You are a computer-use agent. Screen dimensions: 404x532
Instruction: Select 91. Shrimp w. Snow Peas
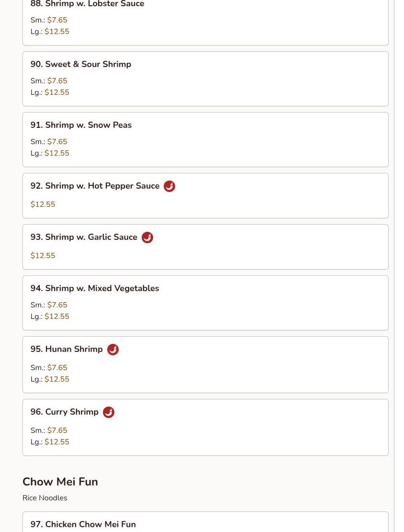(x=81, y=125)
